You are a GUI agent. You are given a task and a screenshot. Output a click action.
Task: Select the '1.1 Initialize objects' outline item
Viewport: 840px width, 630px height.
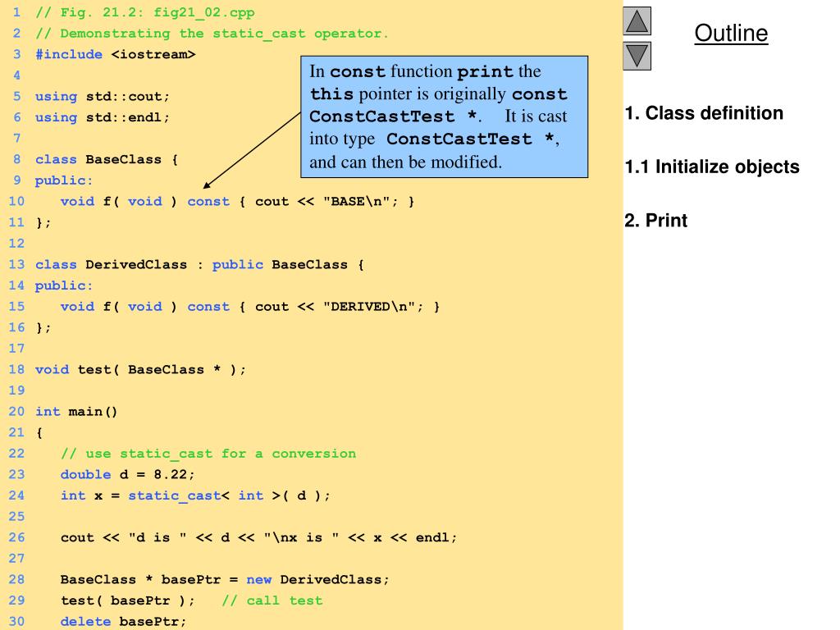[712, 167]
